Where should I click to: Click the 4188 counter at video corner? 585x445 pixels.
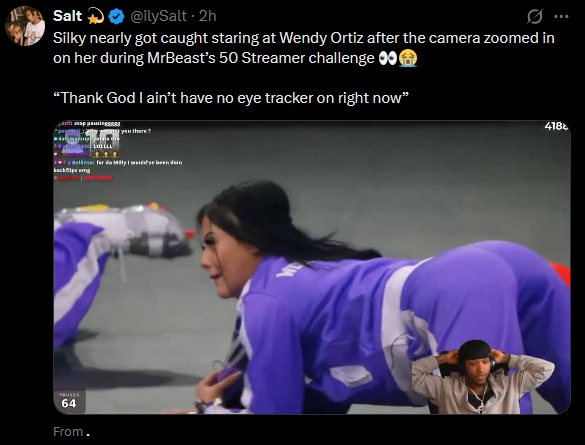(x=556, y=126)
